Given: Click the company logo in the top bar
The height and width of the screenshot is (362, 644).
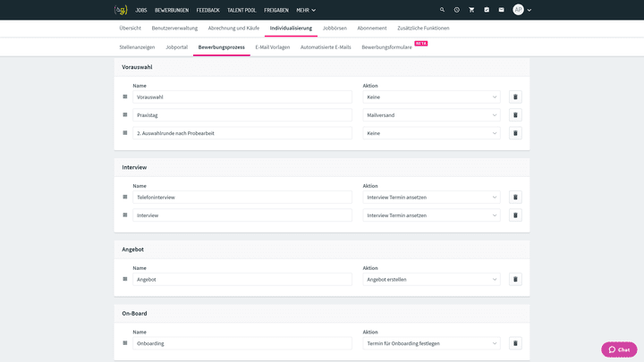Looking at the screenshot, I should (x=121, y=10).
